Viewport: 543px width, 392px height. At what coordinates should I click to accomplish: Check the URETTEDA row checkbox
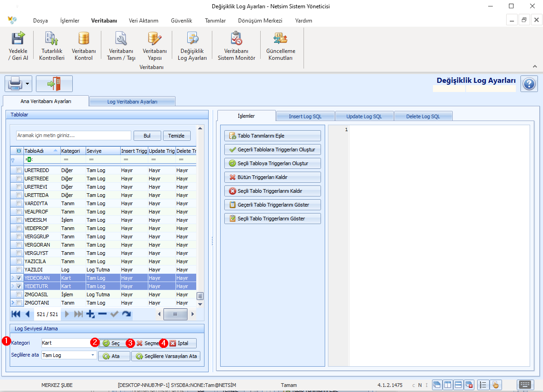19,195
